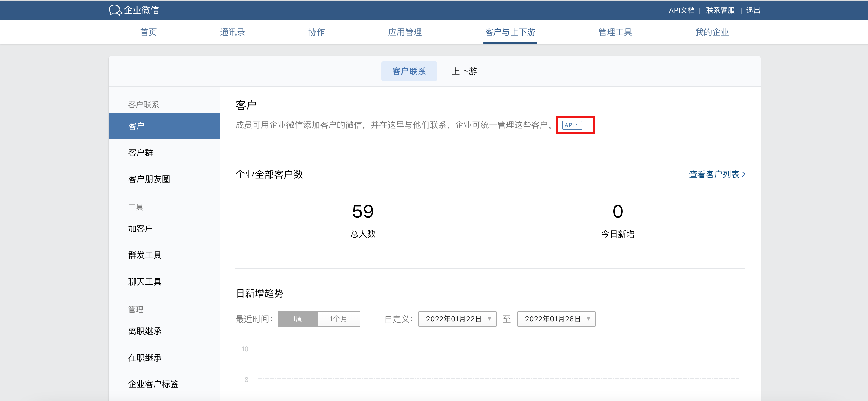Image resolution: width=868 pixels, height=401 pixels.
Task: Click the 企业微信 logo icon
Action: (x=115, y=10)
